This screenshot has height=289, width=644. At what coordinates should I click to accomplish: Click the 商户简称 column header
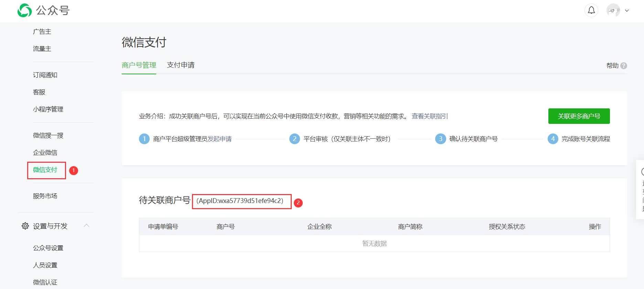(410, 227)
